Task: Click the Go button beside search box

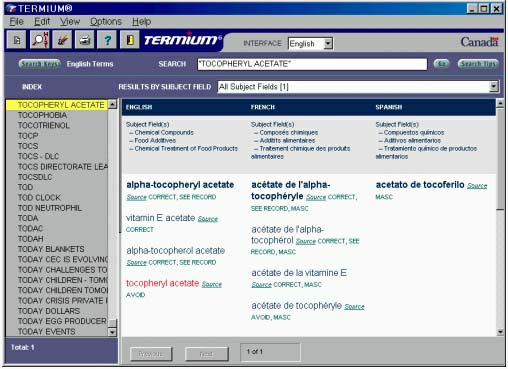Action: (441, 64)
